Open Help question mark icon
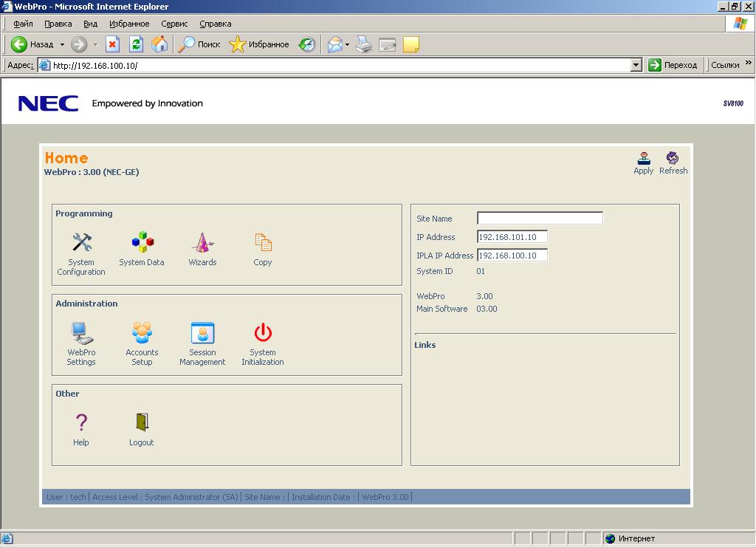Screen dimensions: 756x548 point(81,422)
